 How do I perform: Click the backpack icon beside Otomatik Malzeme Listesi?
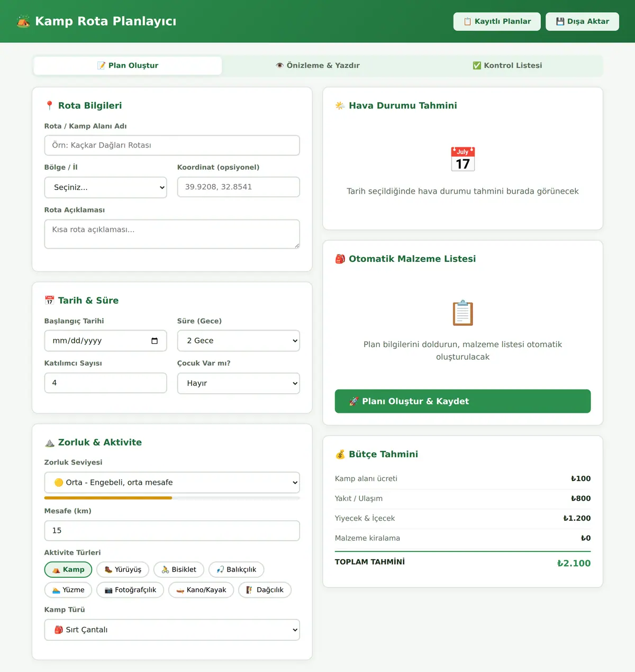click(340, 259)
